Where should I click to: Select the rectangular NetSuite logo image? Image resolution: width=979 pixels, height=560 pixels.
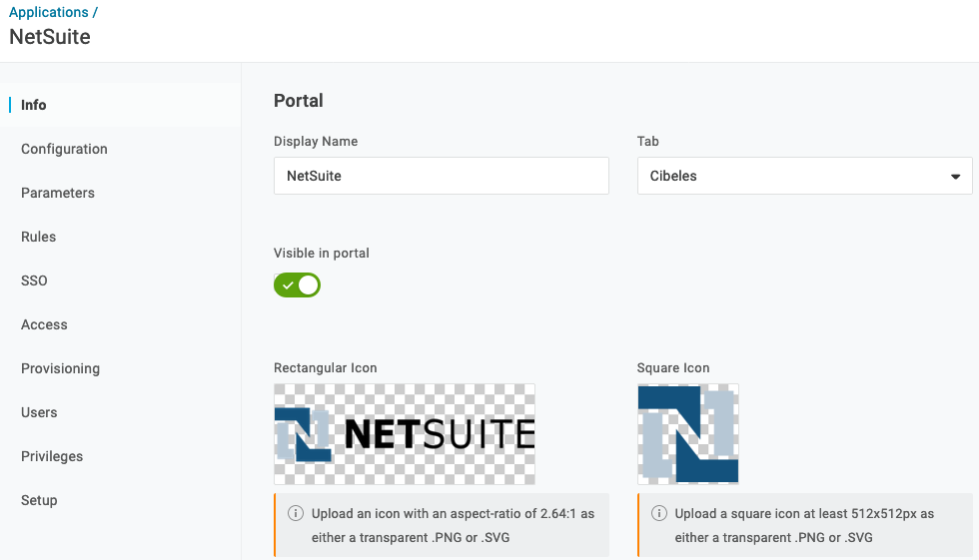405,434
